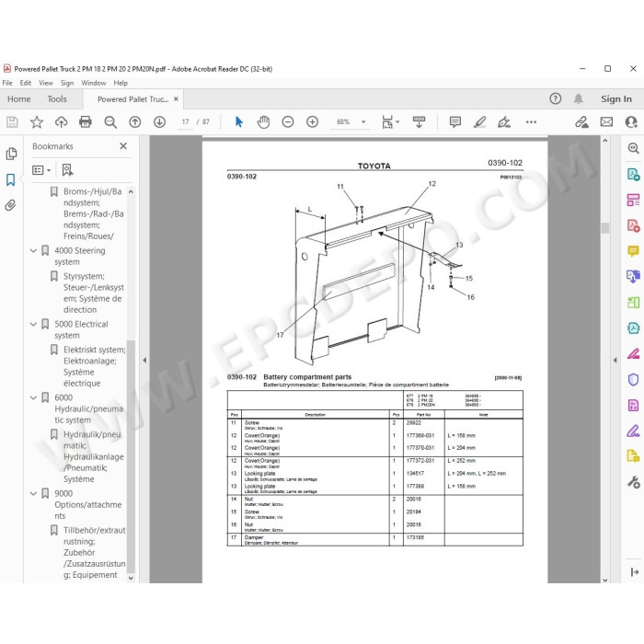
Task: Open the Sign menu
Action: (67, 83)
